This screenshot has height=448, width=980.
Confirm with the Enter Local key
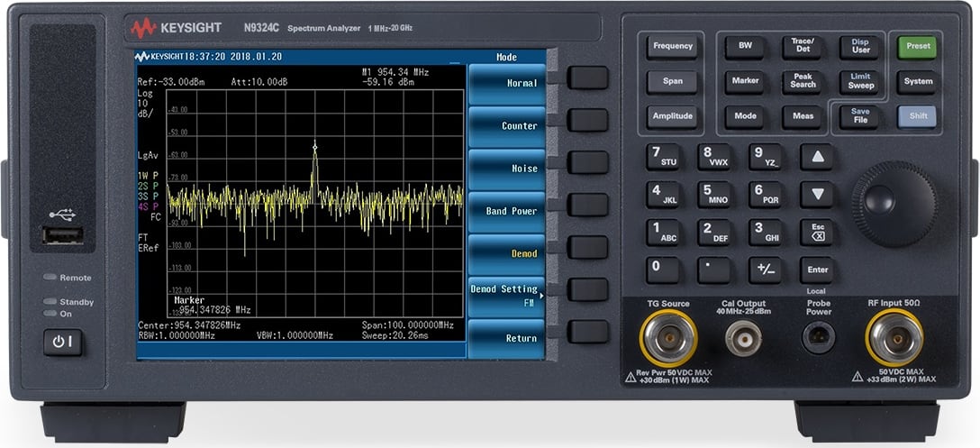click(818, 270)
